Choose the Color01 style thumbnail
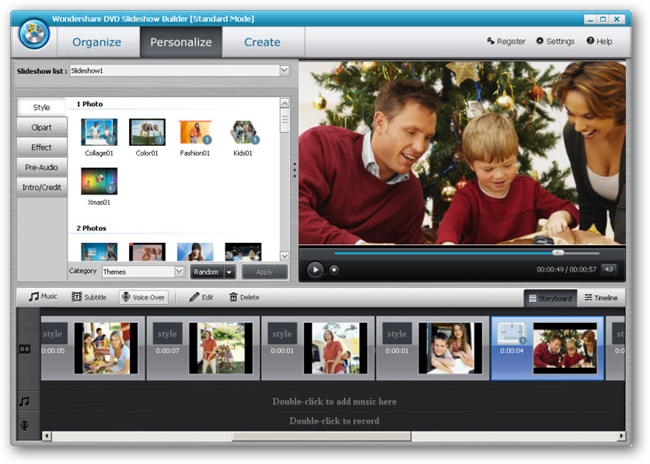650x464 pixels. (147, 132)
